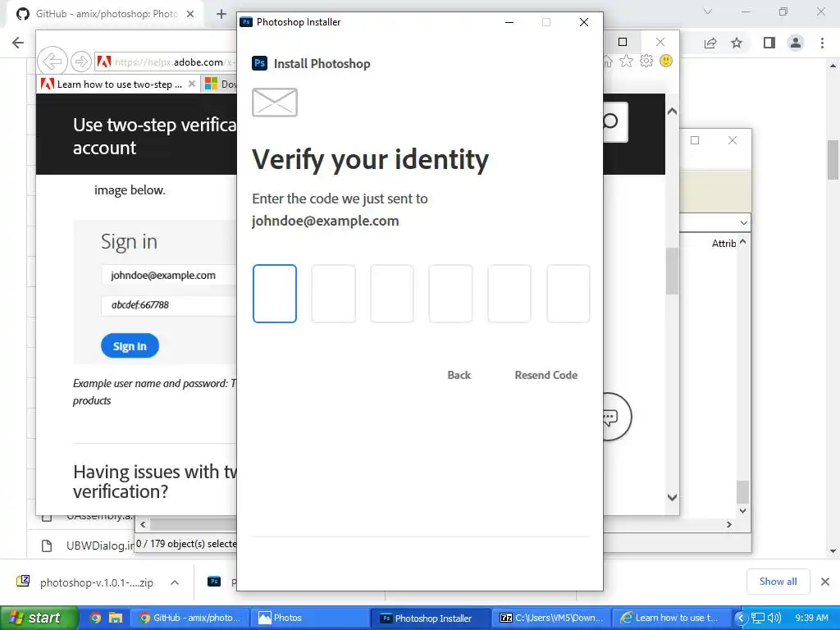
Task: Click the Resend Code link
Action: (546, 375)
